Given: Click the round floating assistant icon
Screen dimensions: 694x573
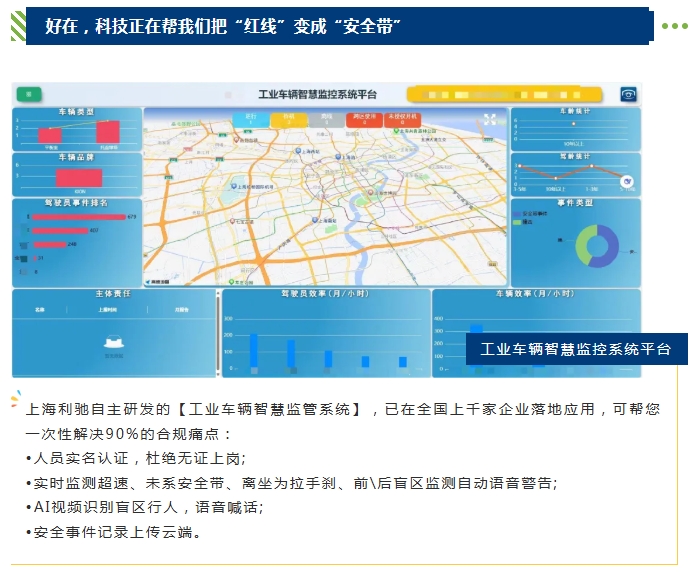Looking at the screenshot, I should (x=627, y=182).
